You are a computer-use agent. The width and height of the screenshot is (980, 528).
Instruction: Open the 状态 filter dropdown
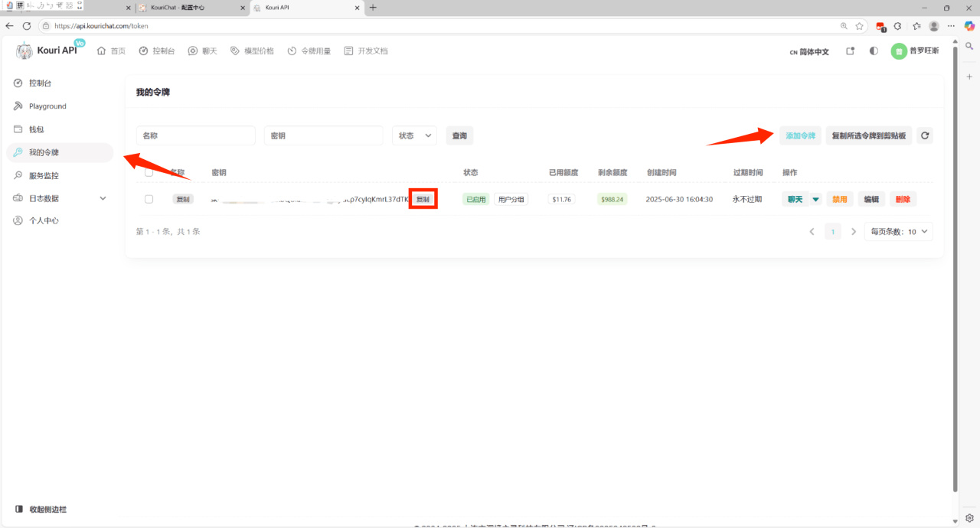pos(414,135)
